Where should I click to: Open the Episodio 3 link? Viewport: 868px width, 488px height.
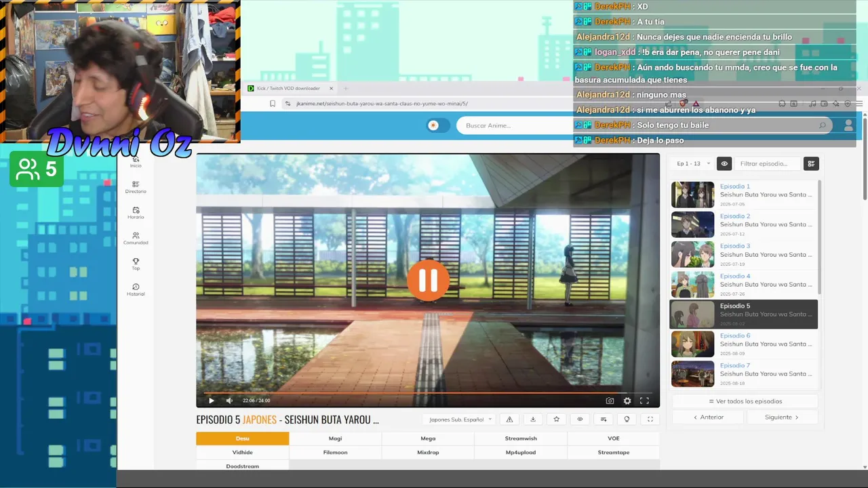click(x=734, y=246)
